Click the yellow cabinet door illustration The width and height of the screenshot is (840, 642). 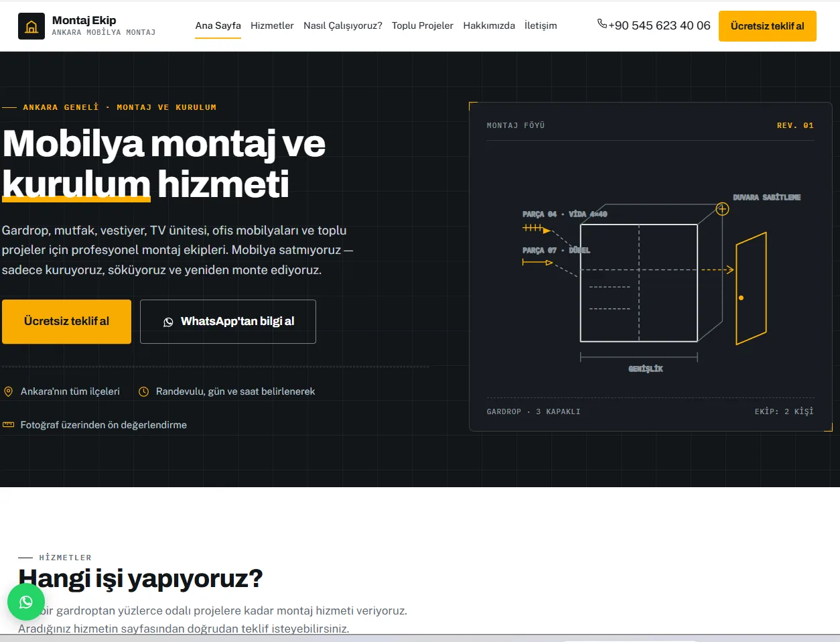[751, 289]
